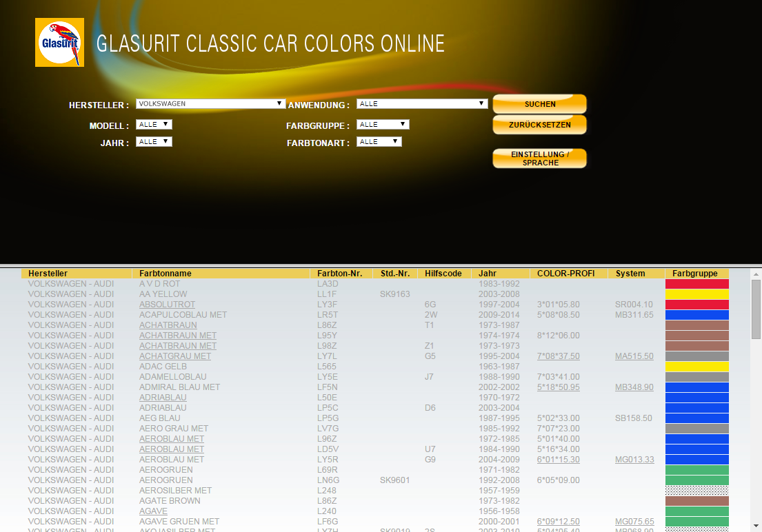Click the dotted swatch for AEROSILBER MET
This screenshot has height=532, width=762.
[x=697, y=490]
